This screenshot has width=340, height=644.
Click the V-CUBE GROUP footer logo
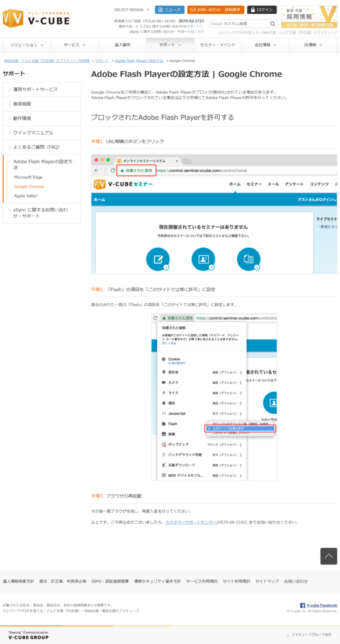(28, 635)
